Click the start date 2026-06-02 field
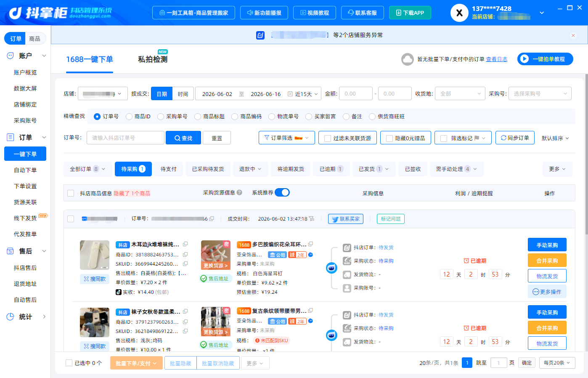This screenshot has height=378, width=588. (217, 94)
